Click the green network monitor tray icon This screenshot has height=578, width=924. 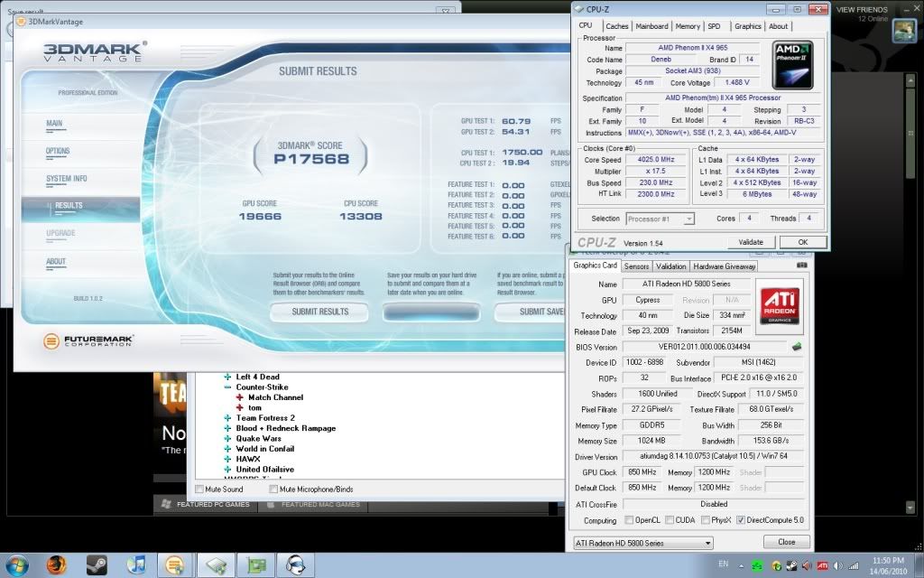click(x=758, y=566)
